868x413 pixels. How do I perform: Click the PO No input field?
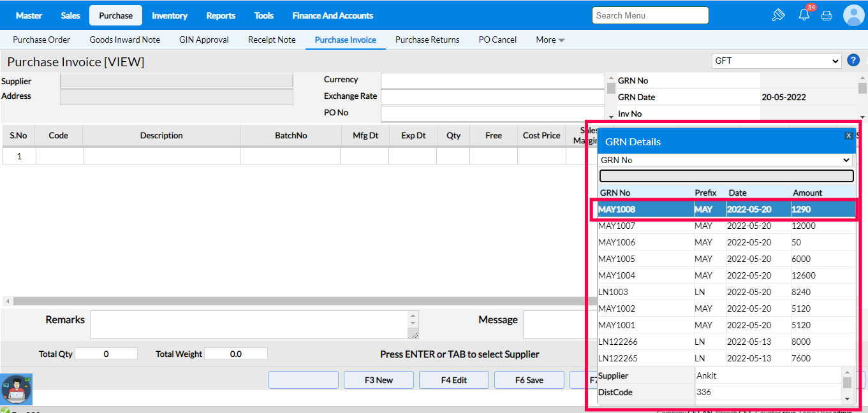492,113
